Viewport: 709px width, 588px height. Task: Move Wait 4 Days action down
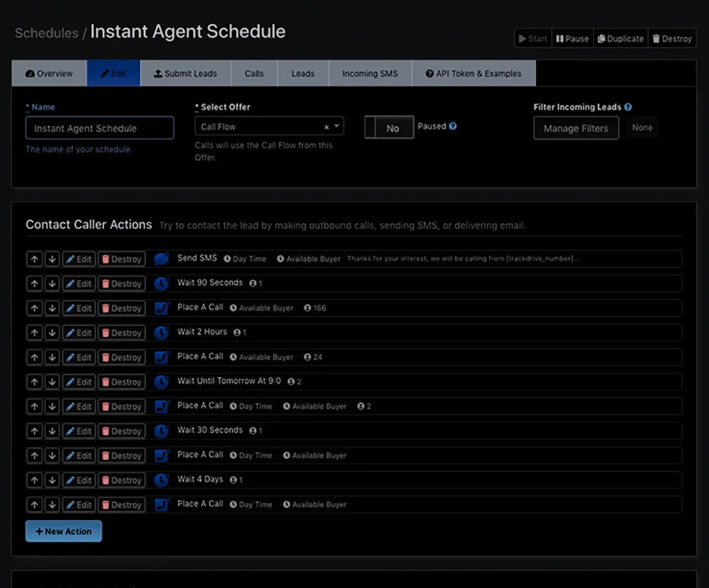tap(52, 480)
